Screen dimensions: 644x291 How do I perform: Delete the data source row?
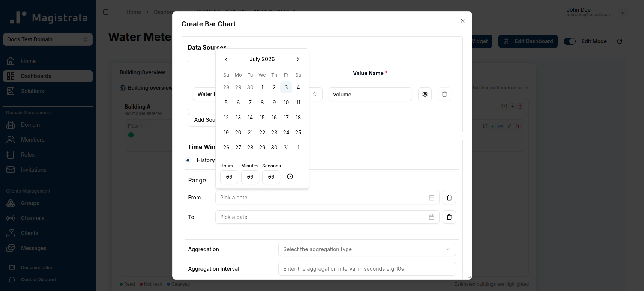click(x=444, y=94)
